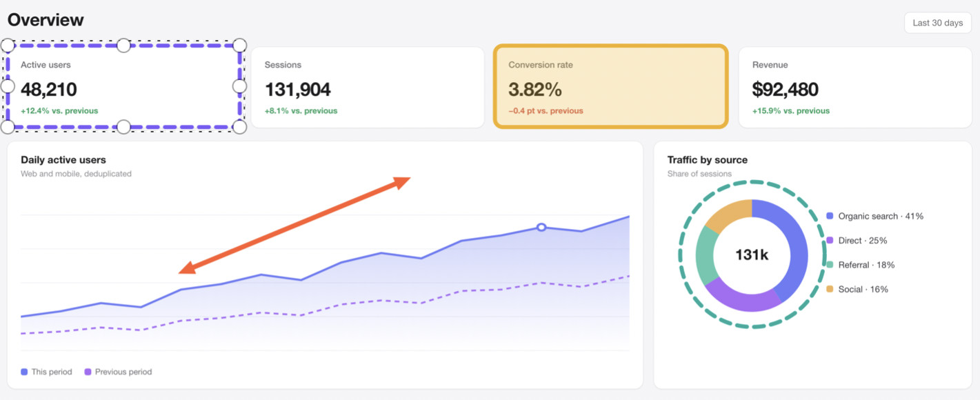Click the Revenue card label
This screenshot has height=400, width=980.
[770, 65]
